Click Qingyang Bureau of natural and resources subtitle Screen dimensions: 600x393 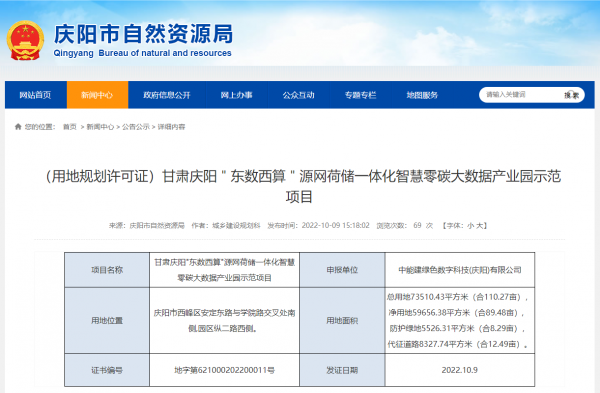click(x=142, y=53)
